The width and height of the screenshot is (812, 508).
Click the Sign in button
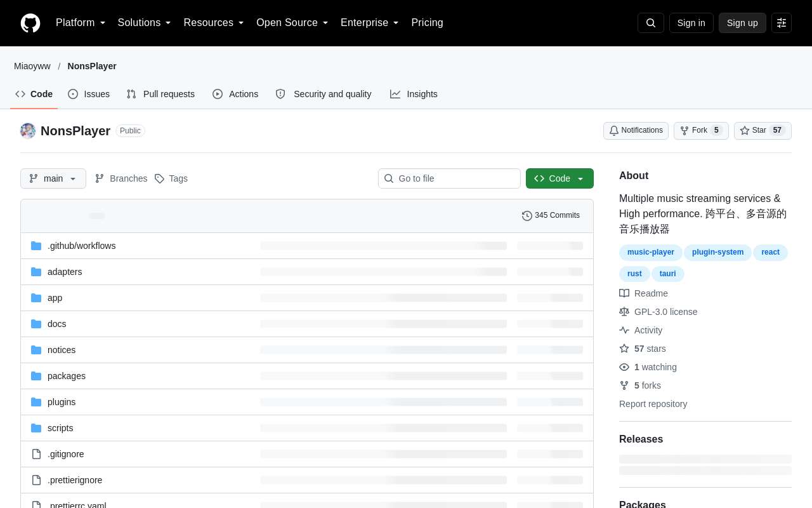point(691,23)
